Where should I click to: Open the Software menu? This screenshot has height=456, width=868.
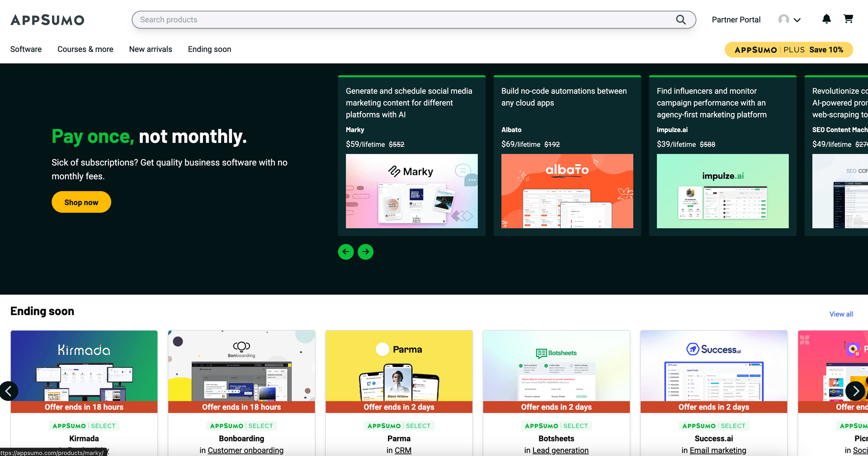click(26, 49)
